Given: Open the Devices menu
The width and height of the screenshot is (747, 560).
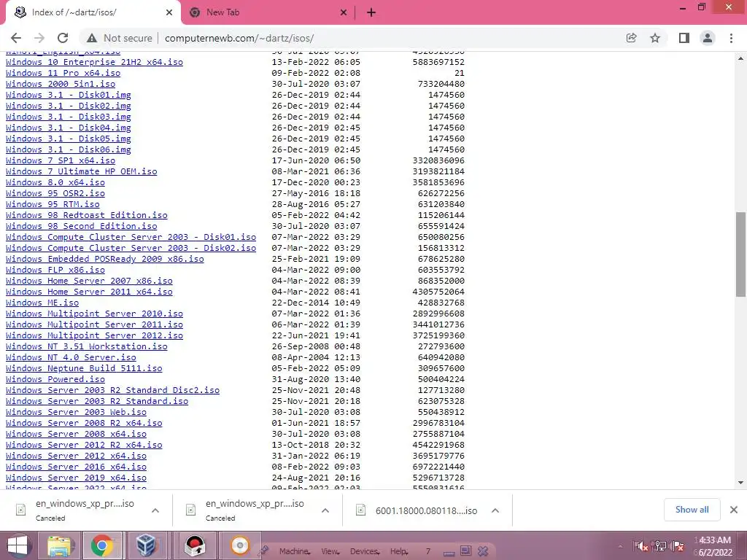Looking at the screenshot, I should [x=365, y=551].
